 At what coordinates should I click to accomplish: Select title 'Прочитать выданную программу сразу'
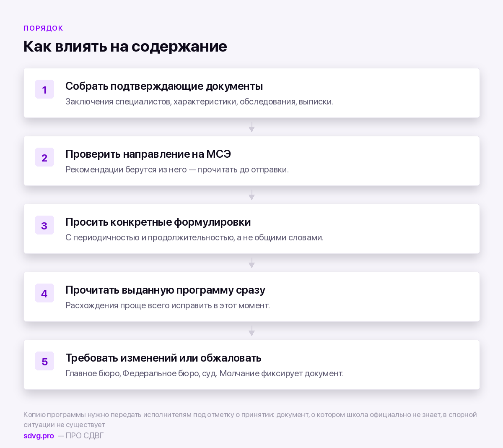click(x=165, y=290)
